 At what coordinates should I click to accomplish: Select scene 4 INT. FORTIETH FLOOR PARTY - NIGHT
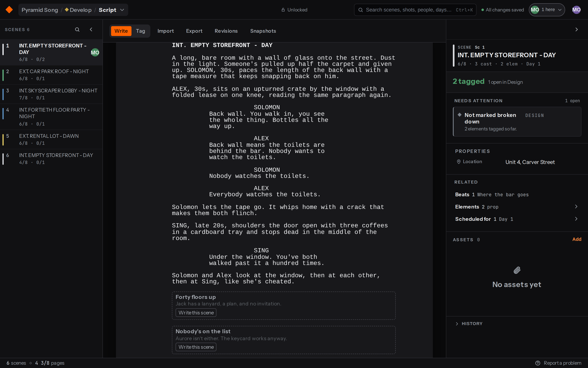point(51,117)
